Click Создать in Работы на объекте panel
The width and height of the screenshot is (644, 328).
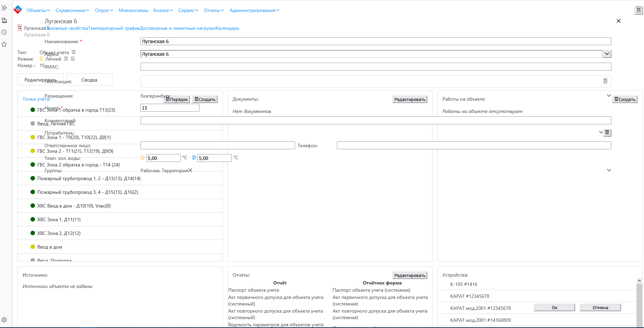click(625, 99)
